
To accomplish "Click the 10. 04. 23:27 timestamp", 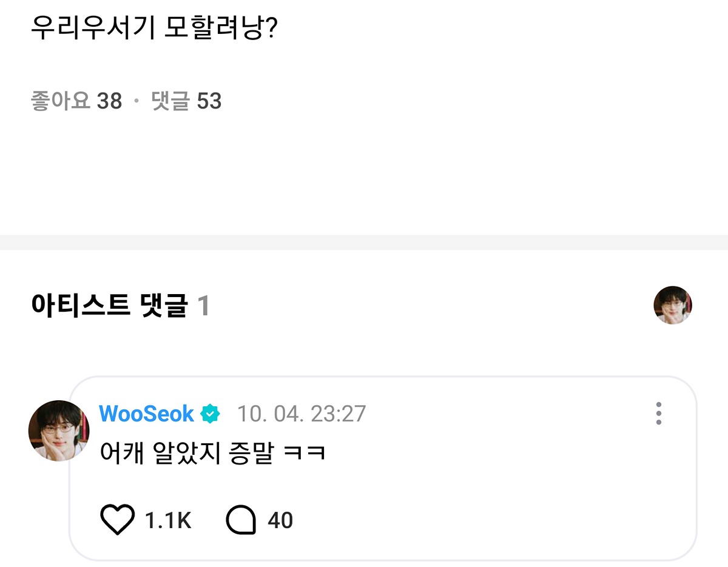I will pyautogui.click(x=302, y=414).
